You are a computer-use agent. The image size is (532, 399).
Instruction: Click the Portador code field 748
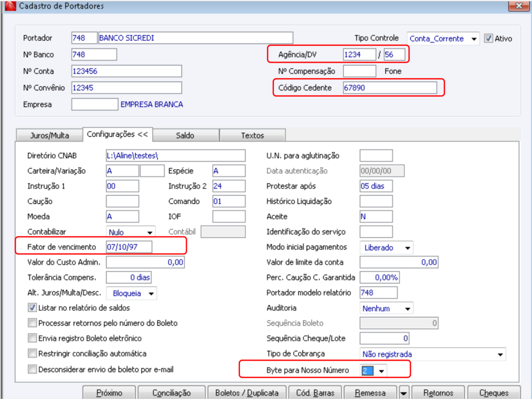(x=84, y=38)
